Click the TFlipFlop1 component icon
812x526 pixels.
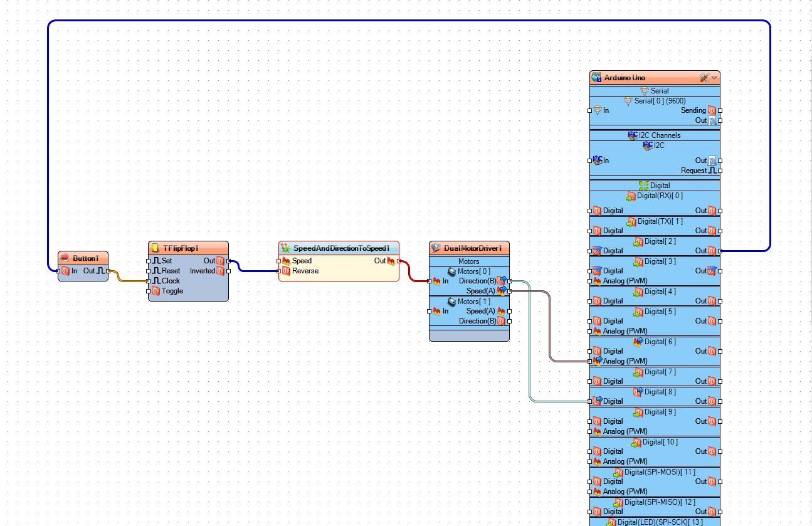pos(156,248)
